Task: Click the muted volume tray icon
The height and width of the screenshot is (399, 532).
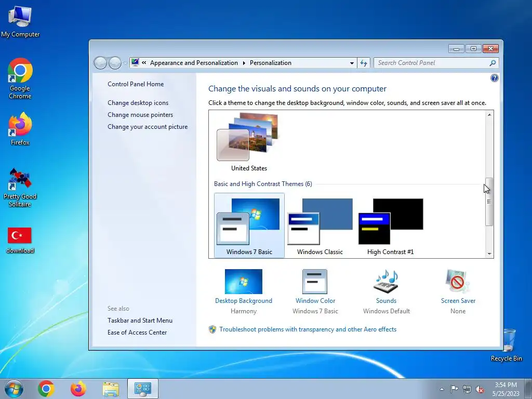Action: pos(480,389)
